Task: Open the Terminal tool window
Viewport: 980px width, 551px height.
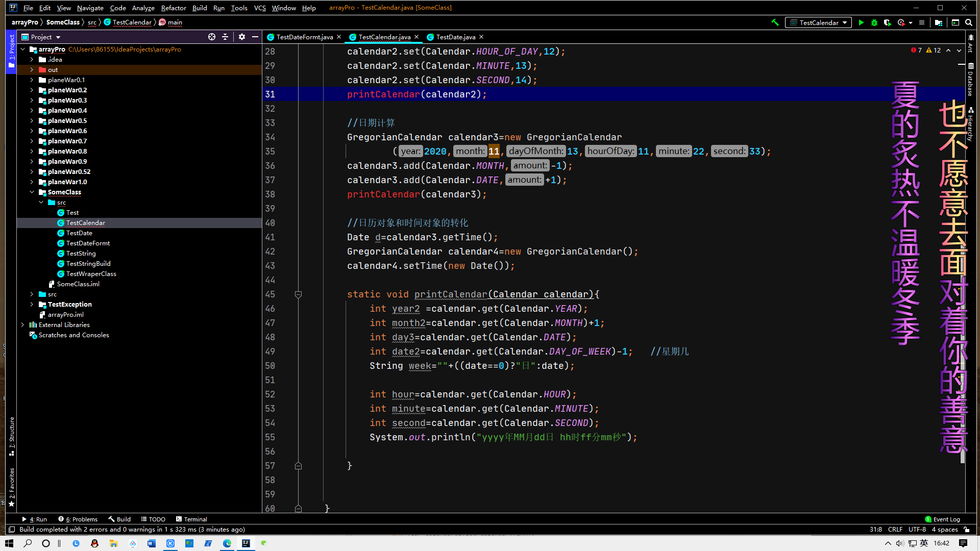Action: point(191,519)
